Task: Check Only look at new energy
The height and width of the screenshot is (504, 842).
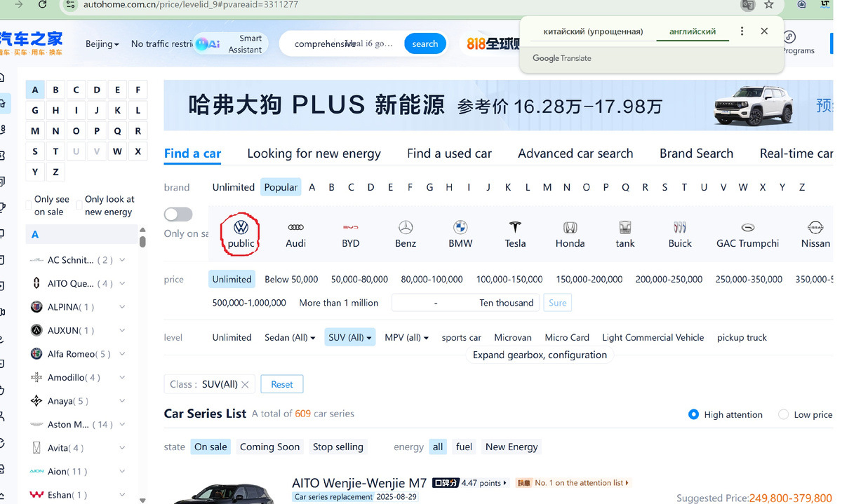Action: [80, 205]
